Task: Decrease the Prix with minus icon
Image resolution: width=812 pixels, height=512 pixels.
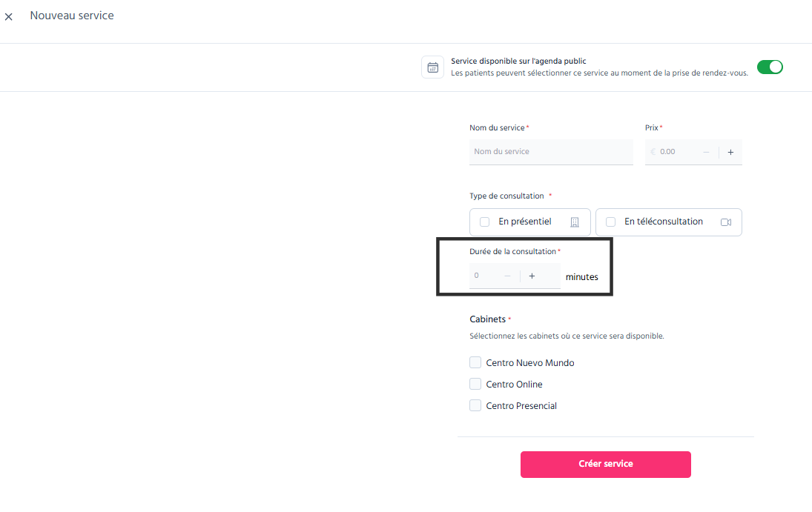Action: click(707, 152)
